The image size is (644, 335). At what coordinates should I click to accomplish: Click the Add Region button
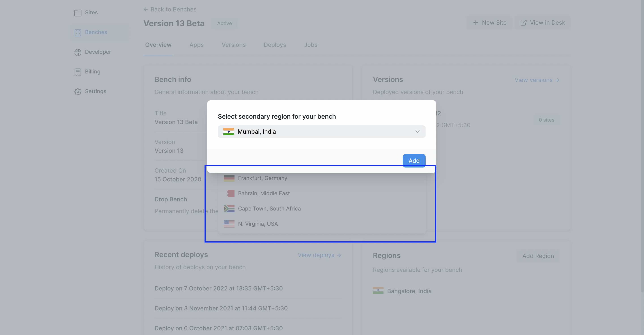tap(538, 256)
